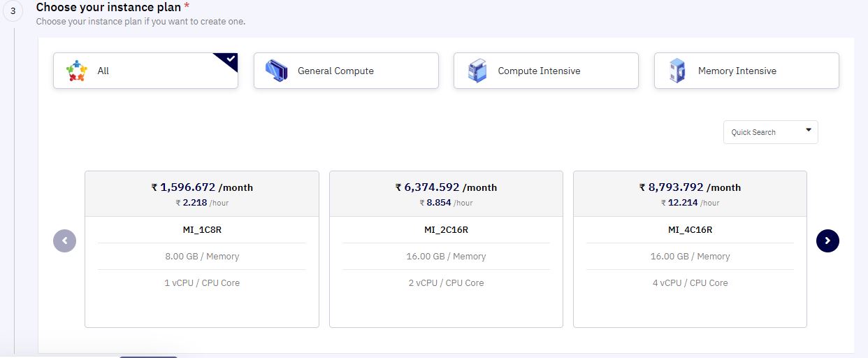This screenshot has height=358, width=868.
Task: Choose the MI_4C16R instance plan
Action: point(690,249)
